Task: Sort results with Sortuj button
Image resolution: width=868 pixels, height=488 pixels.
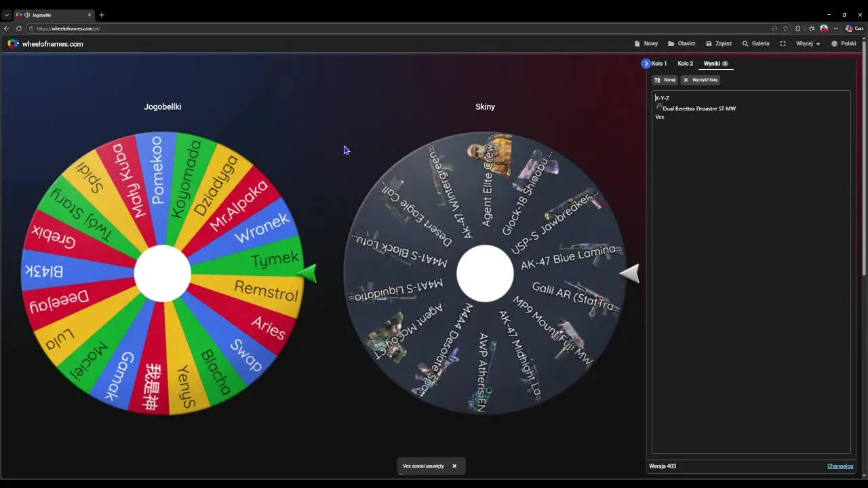Action: [665, 80]
